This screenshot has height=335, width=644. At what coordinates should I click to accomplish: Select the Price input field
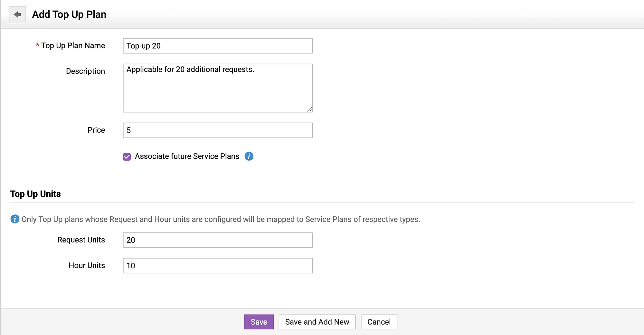click(218, 130)
